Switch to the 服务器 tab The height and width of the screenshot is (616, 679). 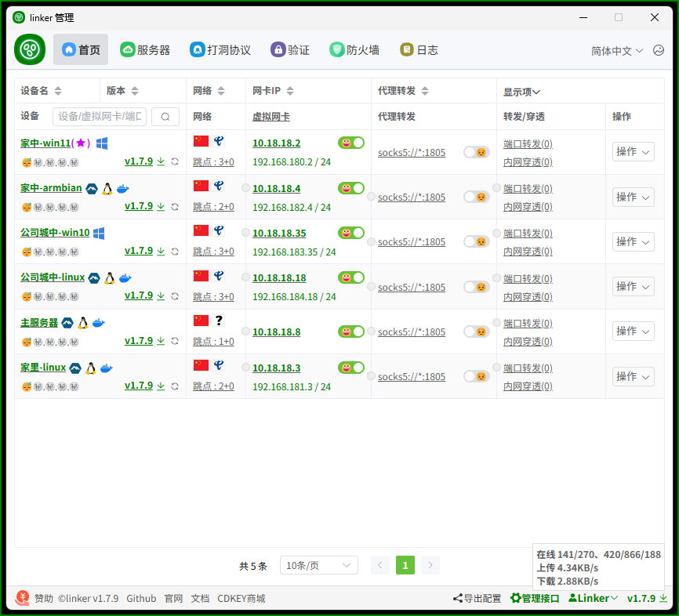(145, 49)
